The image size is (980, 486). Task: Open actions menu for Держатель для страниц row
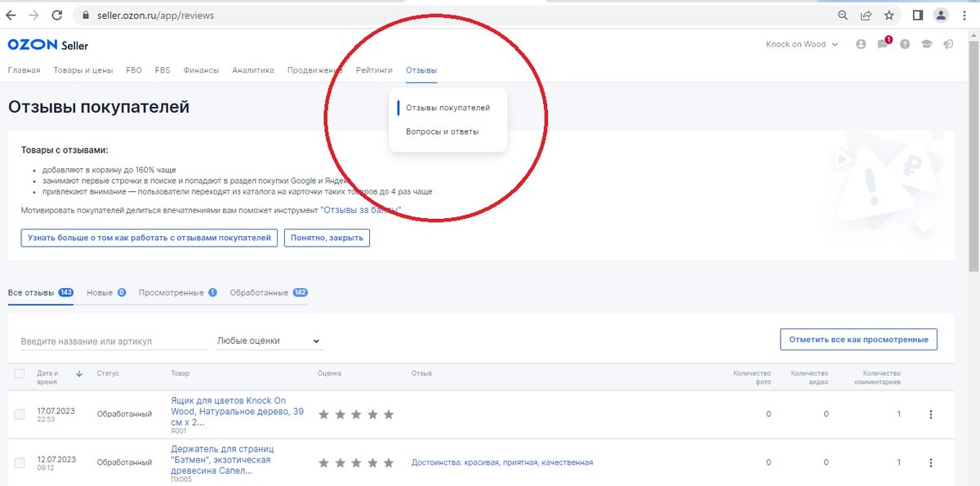click(930, 462)
